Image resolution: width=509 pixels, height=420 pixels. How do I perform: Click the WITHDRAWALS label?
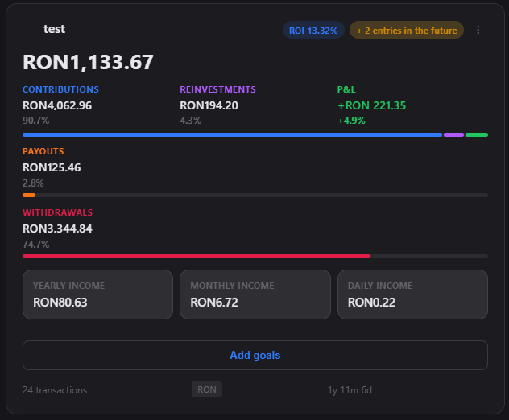(x=58, y=212)
